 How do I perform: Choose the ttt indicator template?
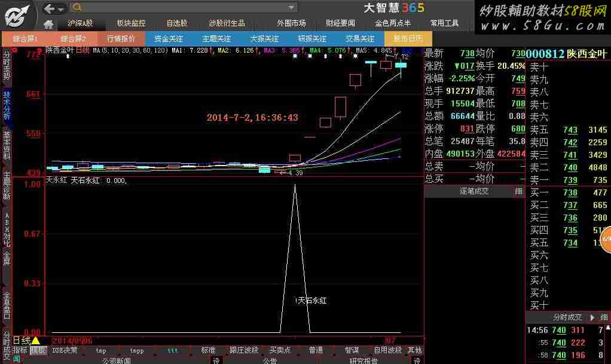(172, 350)
